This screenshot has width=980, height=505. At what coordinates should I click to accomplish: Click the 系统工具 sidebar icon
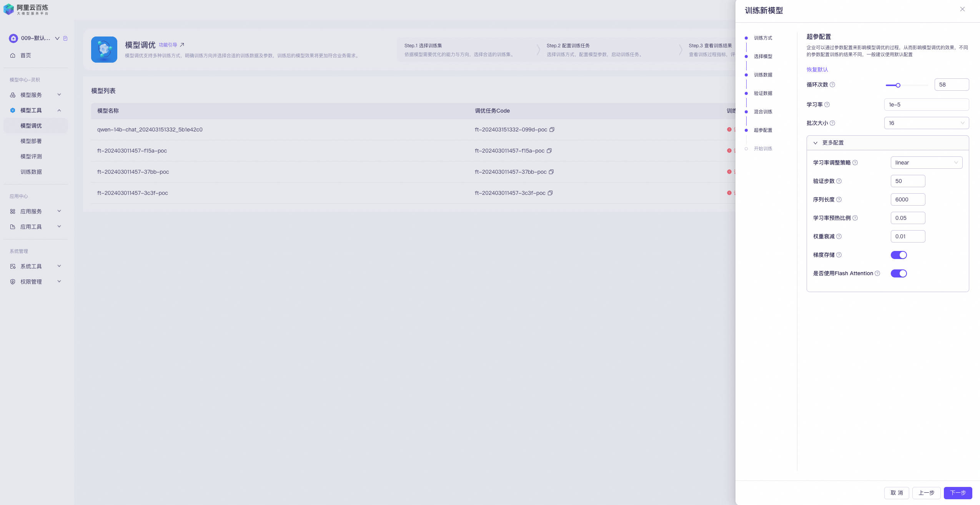point(13,266)
